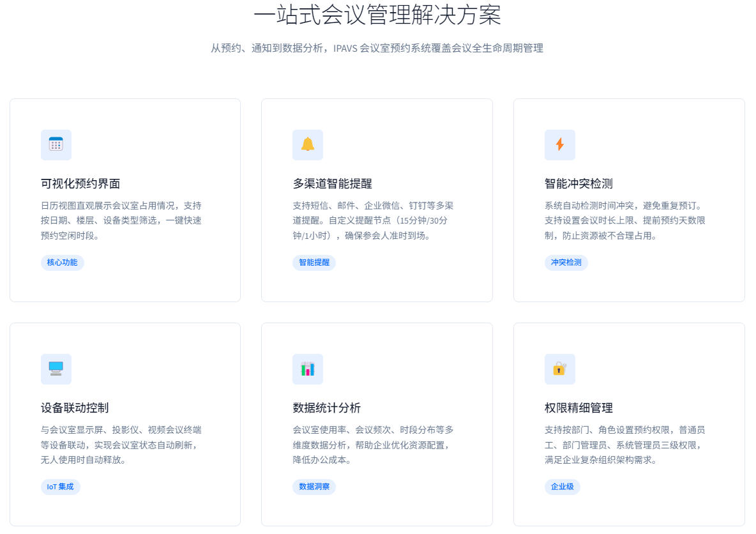Screen dimensions: 756x534
Task: Click the description starting with 与会议室显示屏
Action: click(121, 445)
